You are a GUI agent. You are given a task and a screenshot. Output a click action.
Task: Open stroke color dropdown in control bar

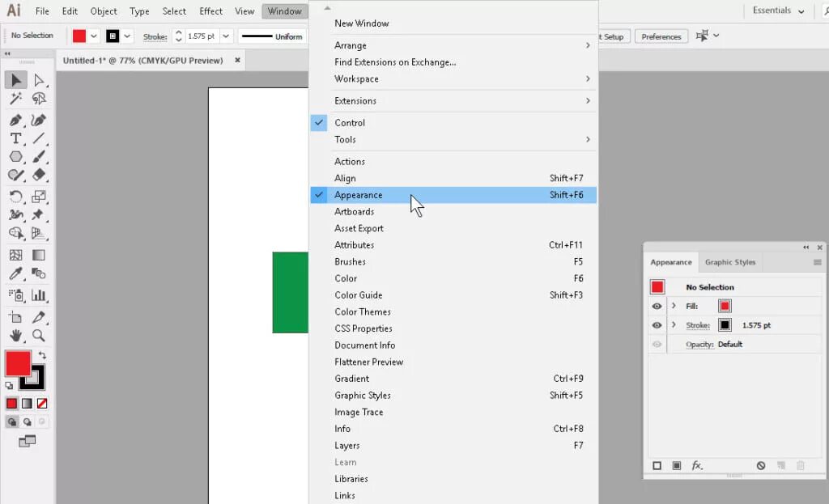tap(127, 36)
